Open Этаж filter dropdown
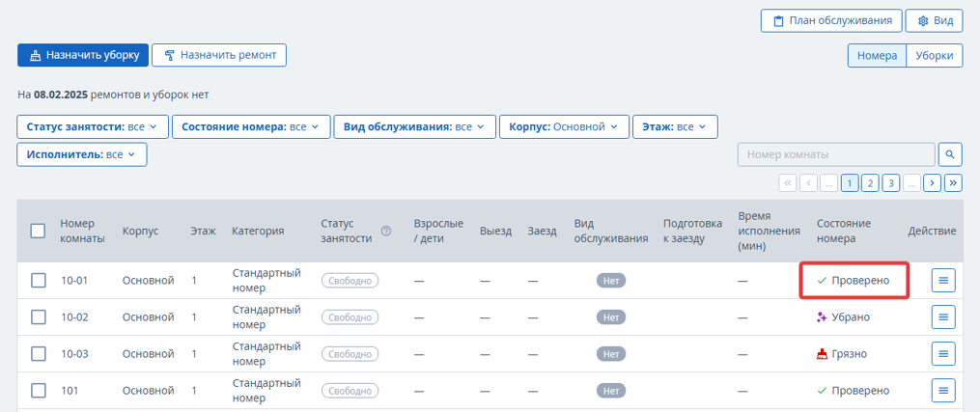The image size is (980, 412). click(675, 126)
